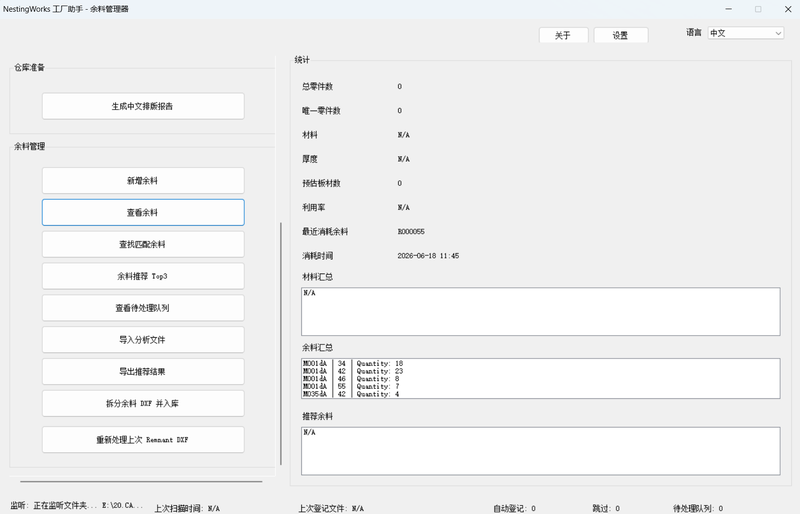This screenshot has width=800, height=514.
Task: Open 查看待处理队列 pending queue
Action: pyautogui.click(x=143, y=308)
